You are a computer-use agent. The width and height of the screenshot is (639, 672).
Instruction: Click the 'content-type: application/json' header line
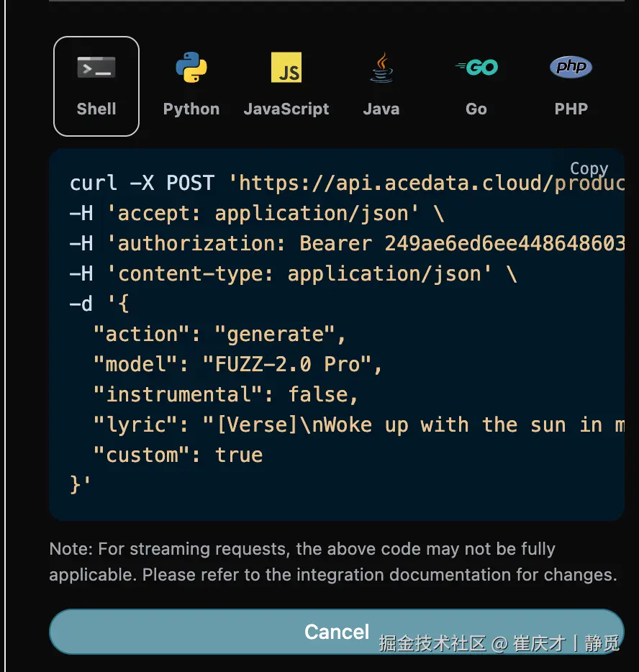click(x=293, y=274)
